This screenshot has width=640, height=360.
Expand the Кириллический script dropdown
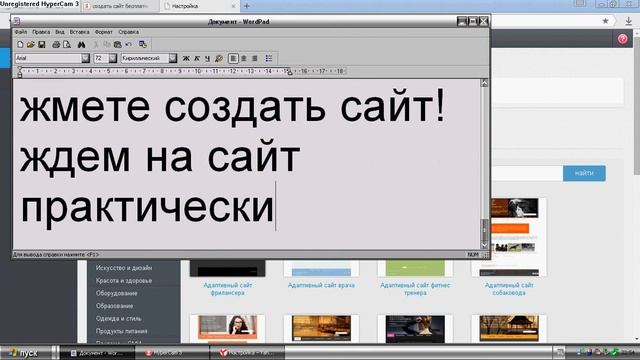pyautogui.click(x=173, y=58)
